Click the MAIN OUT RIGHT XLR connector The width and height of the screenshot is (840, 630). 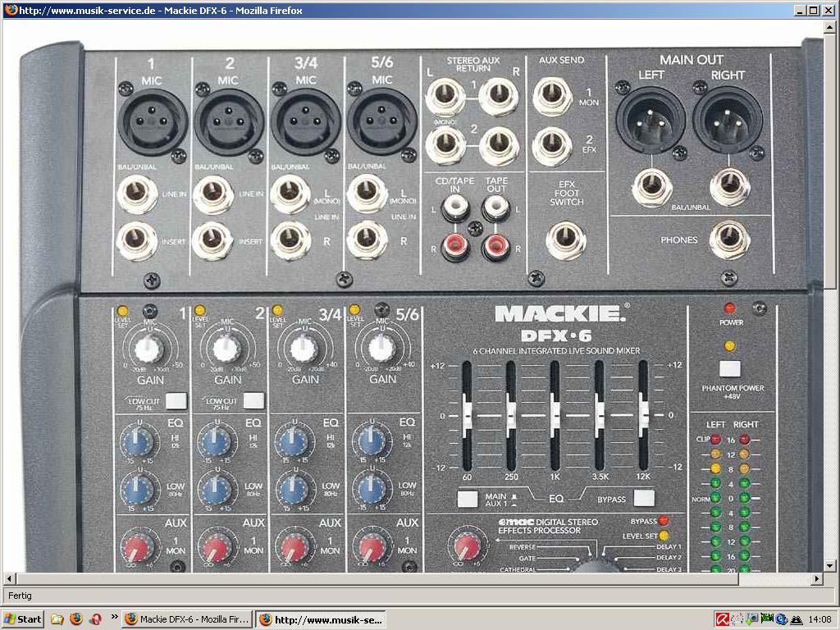click(x=728, y=121)
